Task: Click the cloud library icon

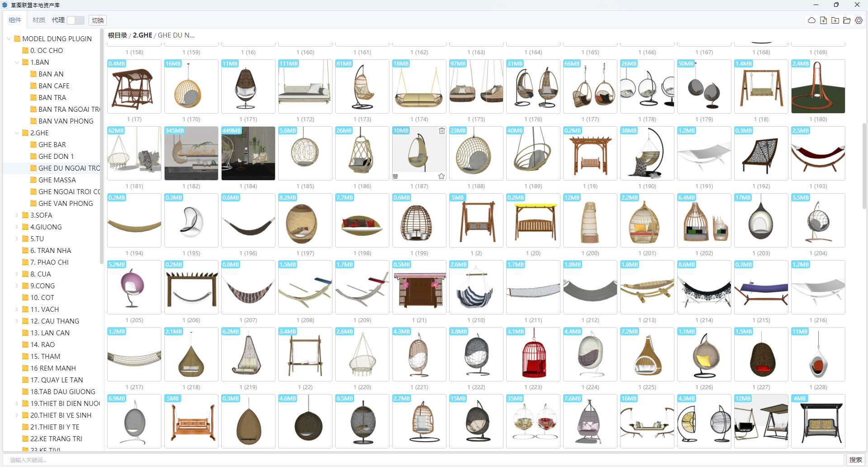Action: pos(811,20)
